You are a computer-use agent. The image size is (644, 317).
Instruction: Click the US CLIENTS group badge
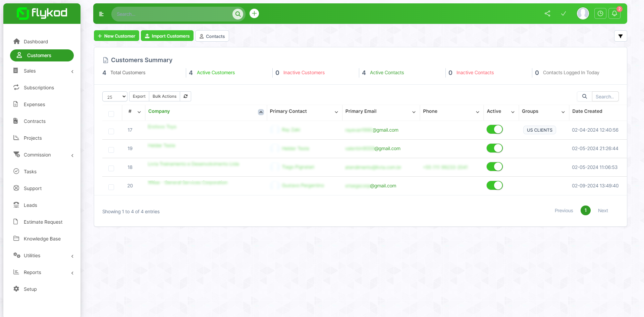coord(539,130)
